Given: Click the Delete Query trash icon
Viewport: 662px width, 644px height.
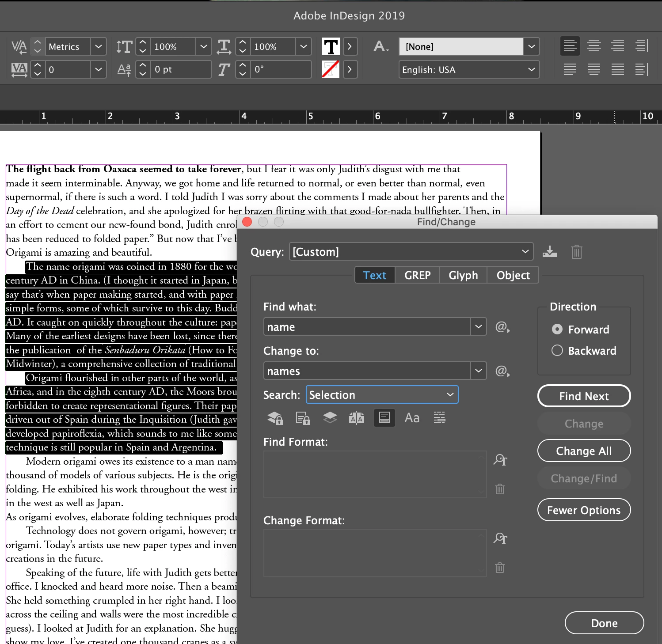Looking at the screenshot, I should (x=576, y=252).
